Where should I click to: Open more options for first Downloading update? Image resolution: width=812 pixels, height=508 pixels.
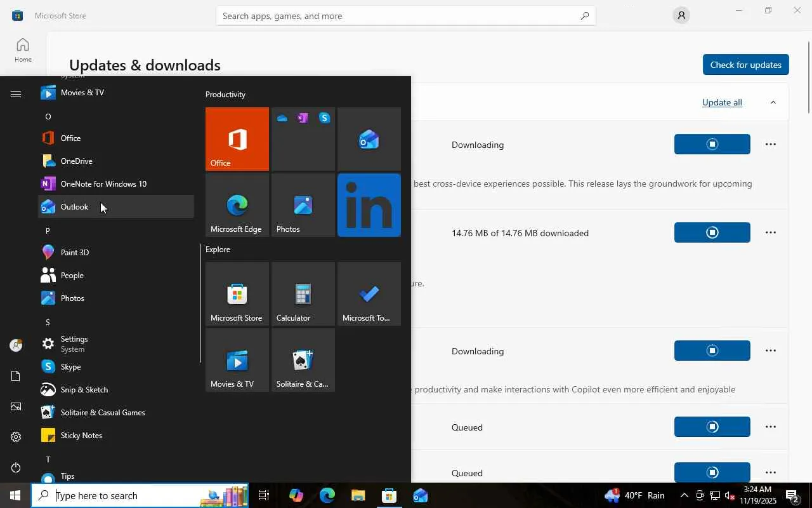coord(771,144)
